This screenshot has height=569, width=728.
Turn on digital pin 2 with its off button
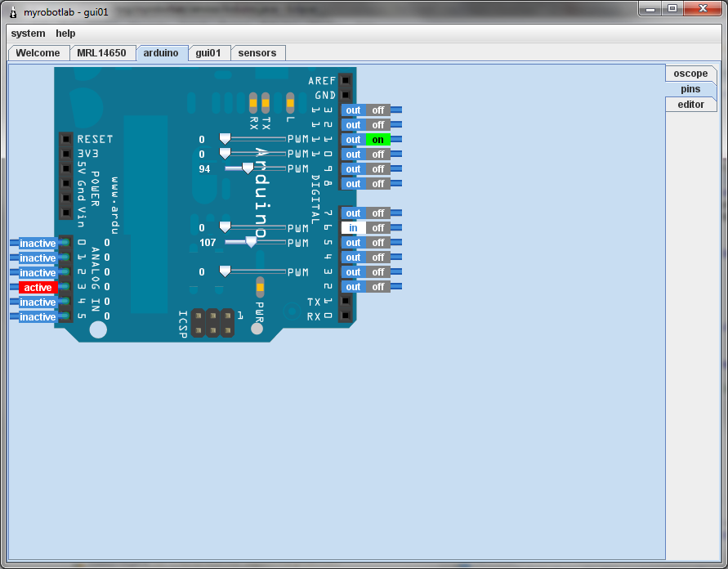coord(378,287)
